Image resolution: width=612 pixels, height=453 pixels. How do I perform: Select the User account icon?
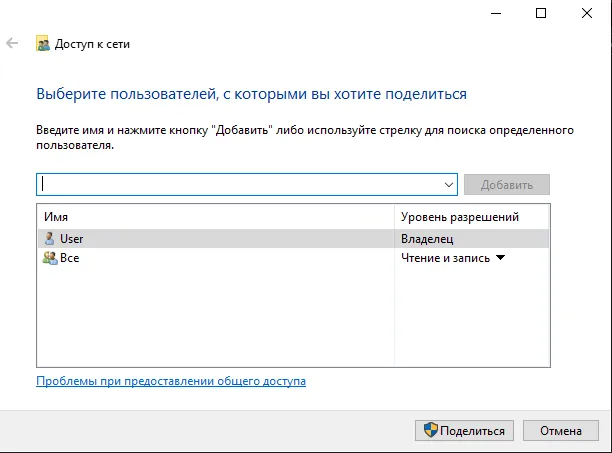coord(50,238)
